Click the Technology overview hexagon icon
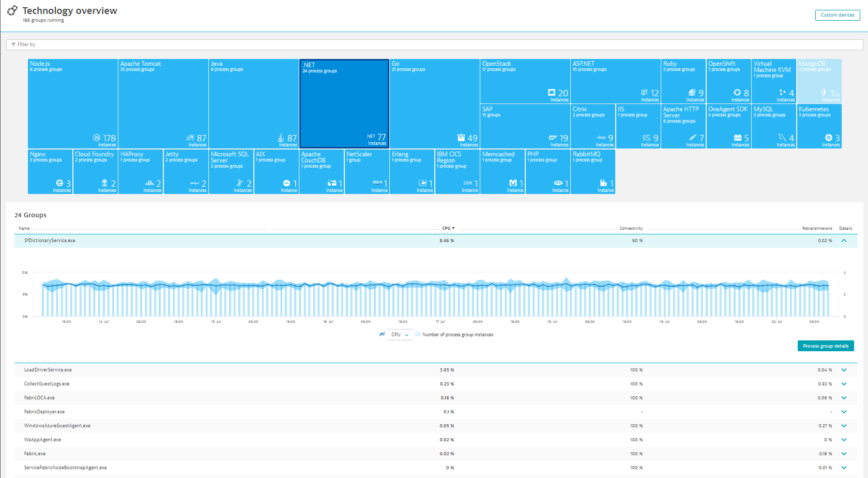Screen dimensions: 868x478 tap(12, 10)
